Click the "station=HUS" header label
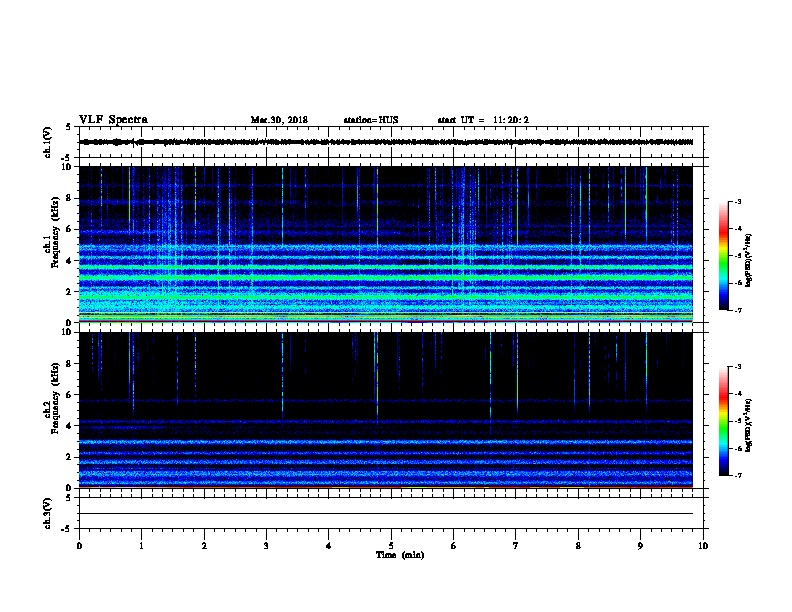 (371, 120)
